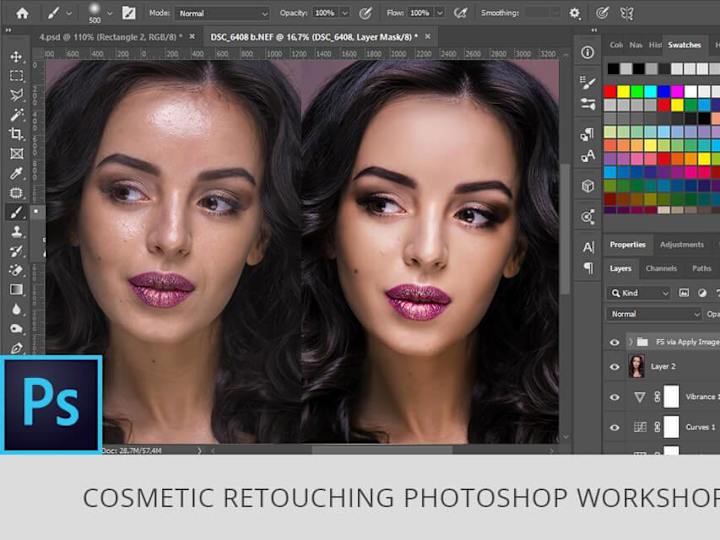
Task: Open the brush size preset picker arrow
Action: [110, 13]
